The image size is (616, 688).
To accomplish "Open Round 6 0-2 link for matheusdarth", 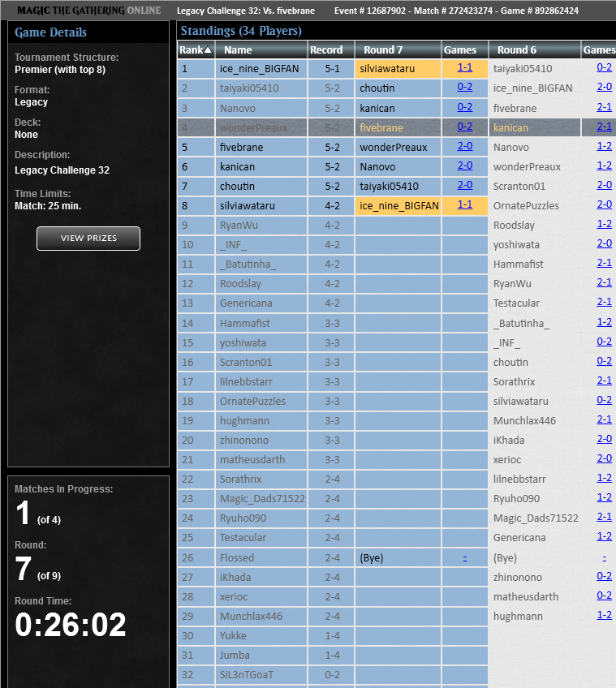I will click(x=604, y=596).
